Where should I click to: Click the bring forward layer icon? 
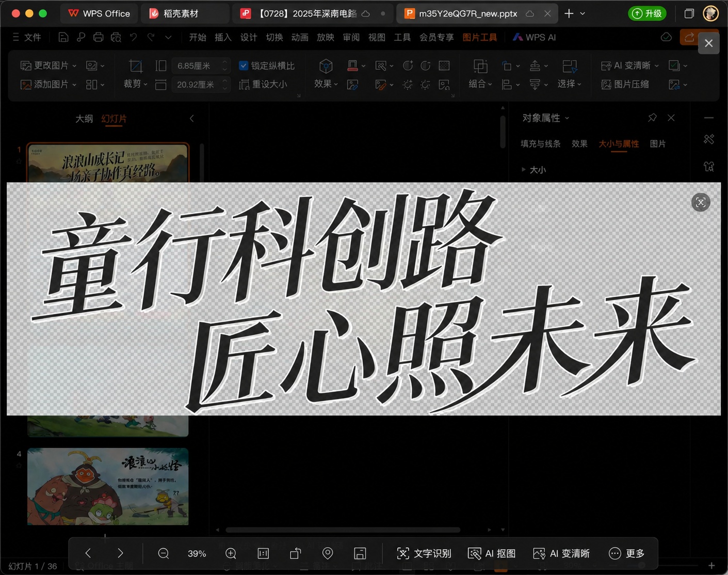tap(535, 66)
